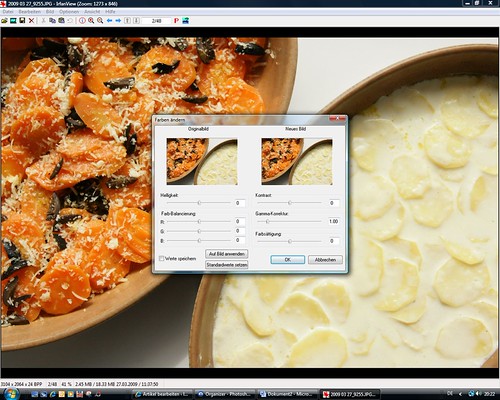
Task: Adjust the red (R) color balance slider
Action: [199, 221]
